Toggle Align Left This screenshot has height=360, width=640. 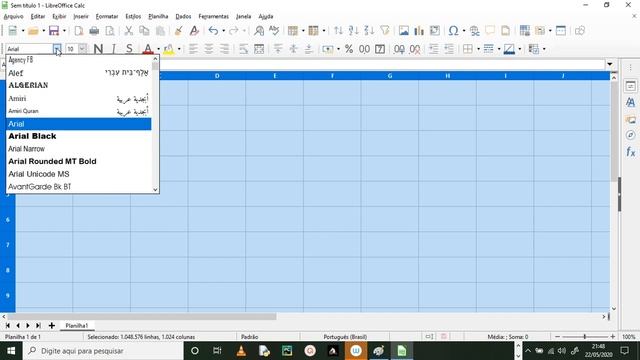pos(193,49)
